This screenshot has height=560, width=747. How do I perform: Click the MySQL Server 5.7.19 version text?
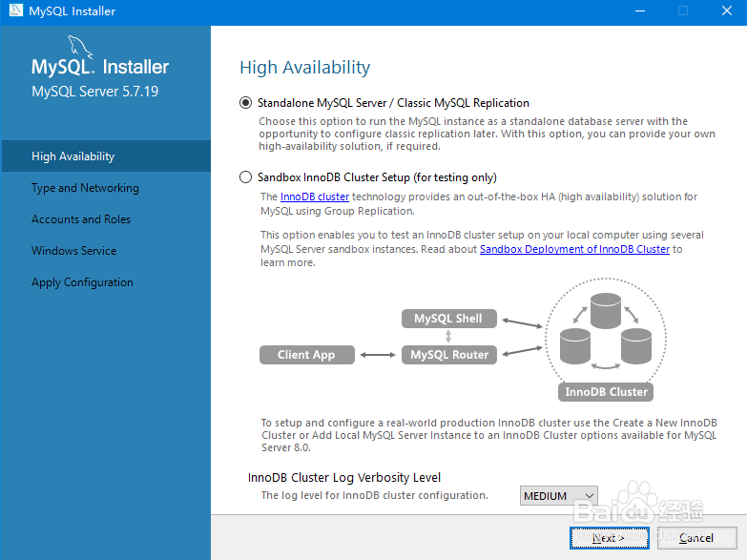pos(94,91)
